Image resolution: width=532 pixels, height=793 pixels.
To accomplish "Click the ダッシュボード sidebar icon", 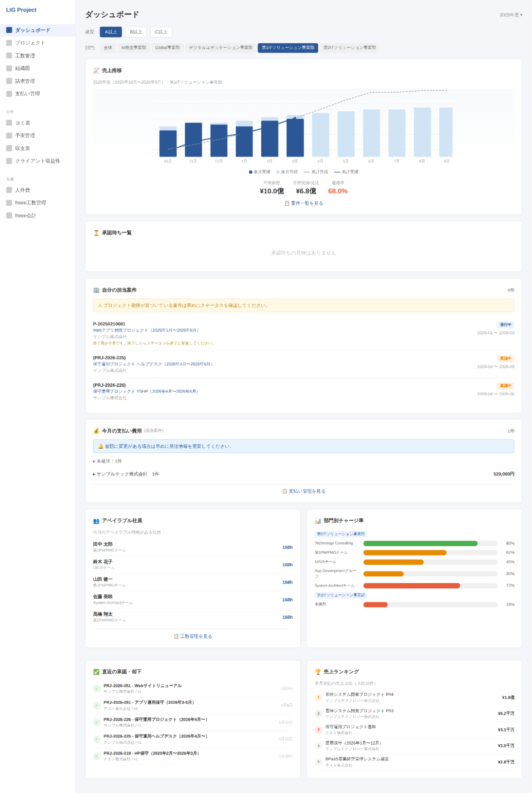I will (9, 30).
